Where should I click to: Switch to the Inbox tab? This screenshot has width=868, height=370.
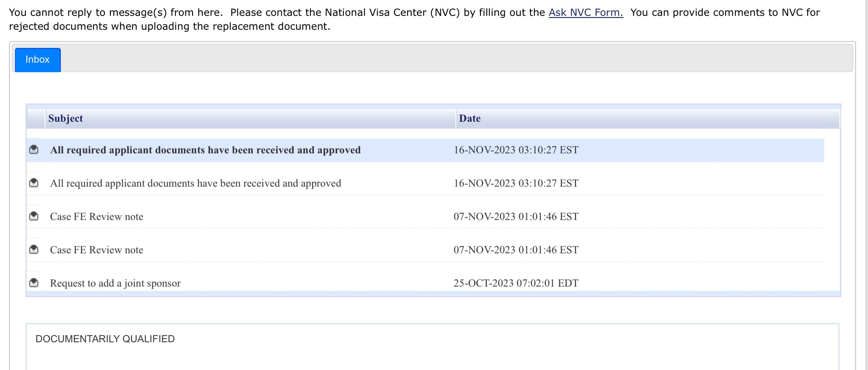coord(38,60)
